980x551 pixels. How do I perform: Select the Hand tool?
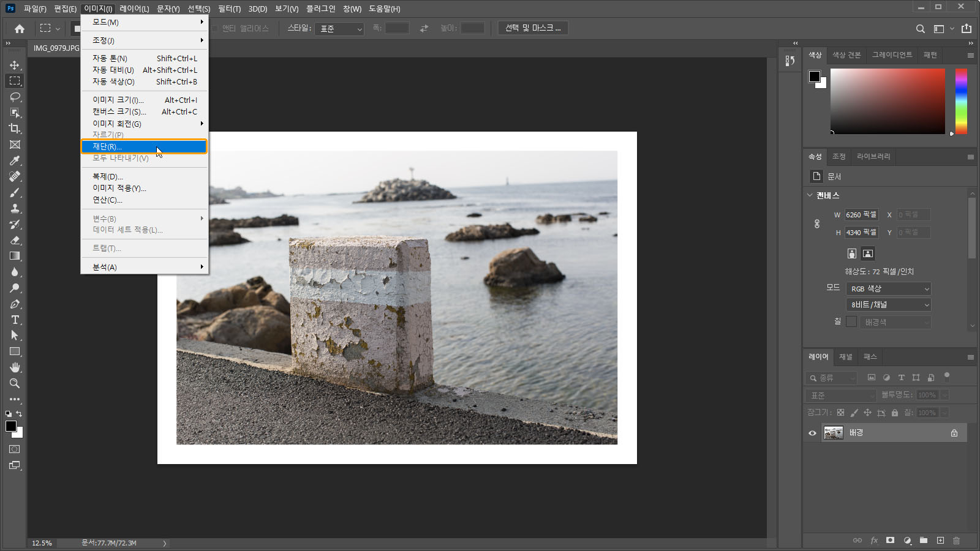(15, 367)
